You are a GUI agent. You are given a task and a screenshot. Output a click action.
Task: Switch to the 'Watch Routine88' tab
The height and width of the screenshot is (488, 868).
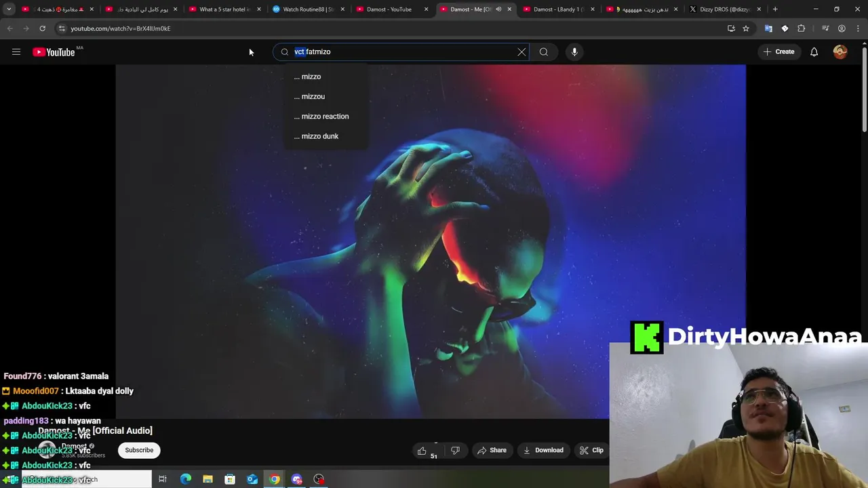[x=308, y=9]
